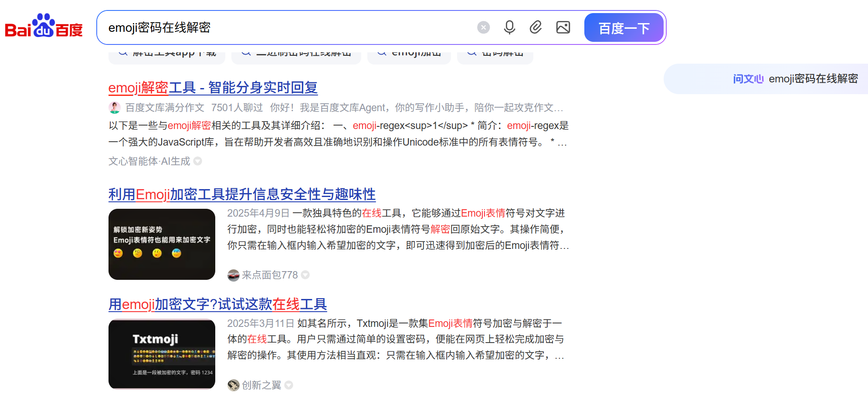
Task: Click the 创新之翼 avatar icon
Action: [233, 385]
